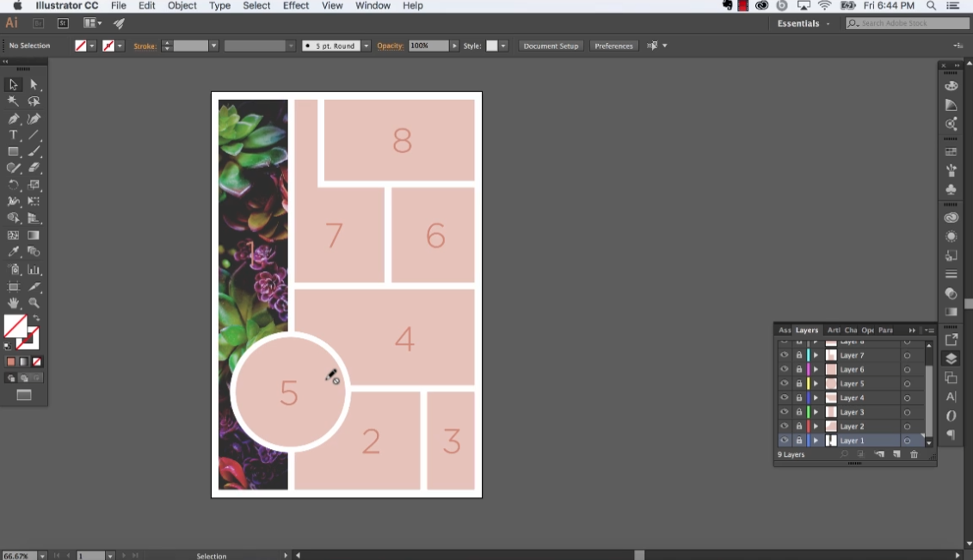Select the Rotate tool
The height and width of the screenshot is (560, 973).
click(13, 185)
